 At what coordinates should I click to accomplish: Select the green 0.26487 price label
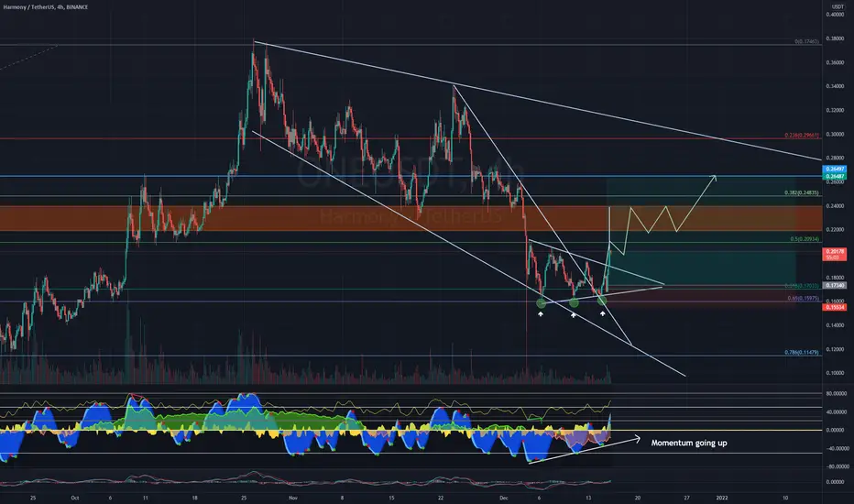(835, 177)
